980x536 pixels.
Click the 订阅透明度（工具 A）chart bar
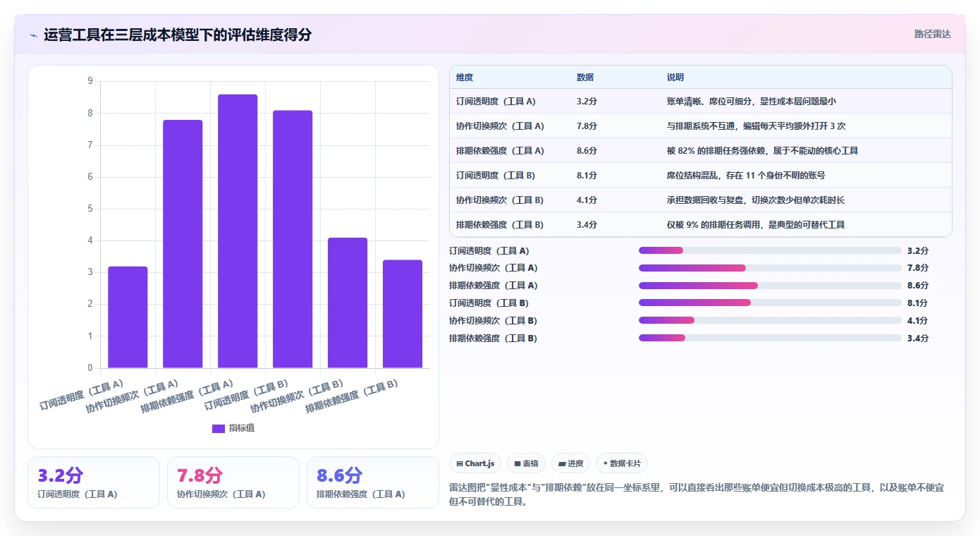(128, 317)
